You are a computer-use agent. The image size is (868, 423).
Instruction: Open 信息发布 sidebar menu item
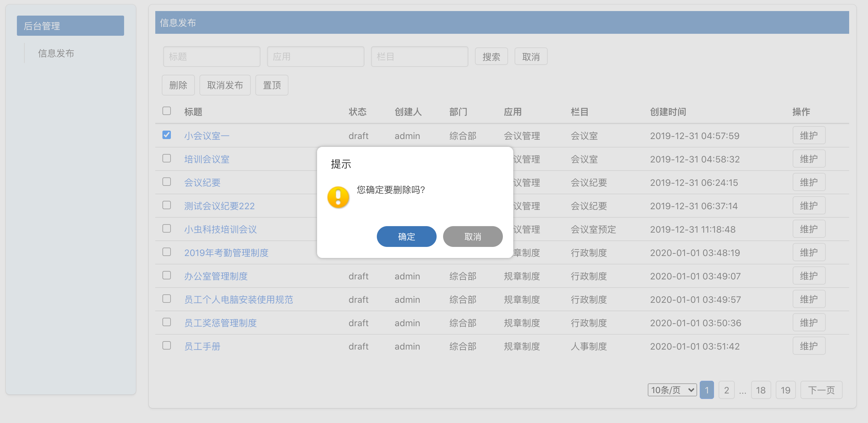pos(56,53)
